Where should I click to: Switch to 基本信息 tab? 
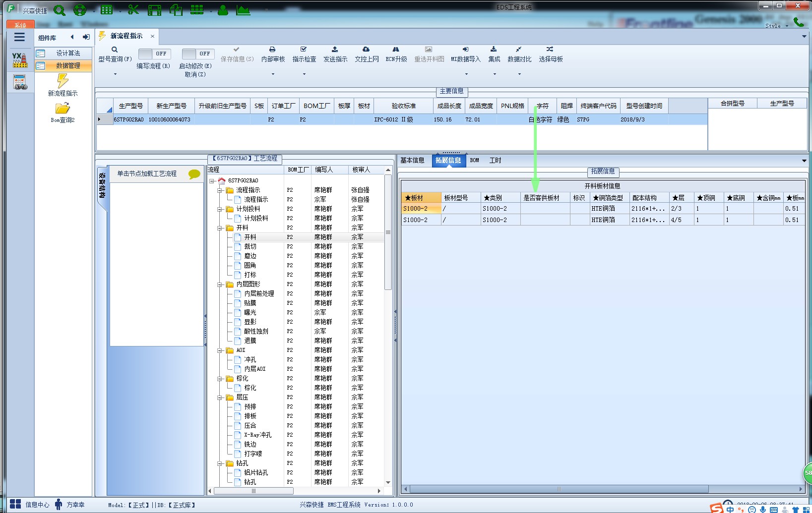[x=412, y=161]
